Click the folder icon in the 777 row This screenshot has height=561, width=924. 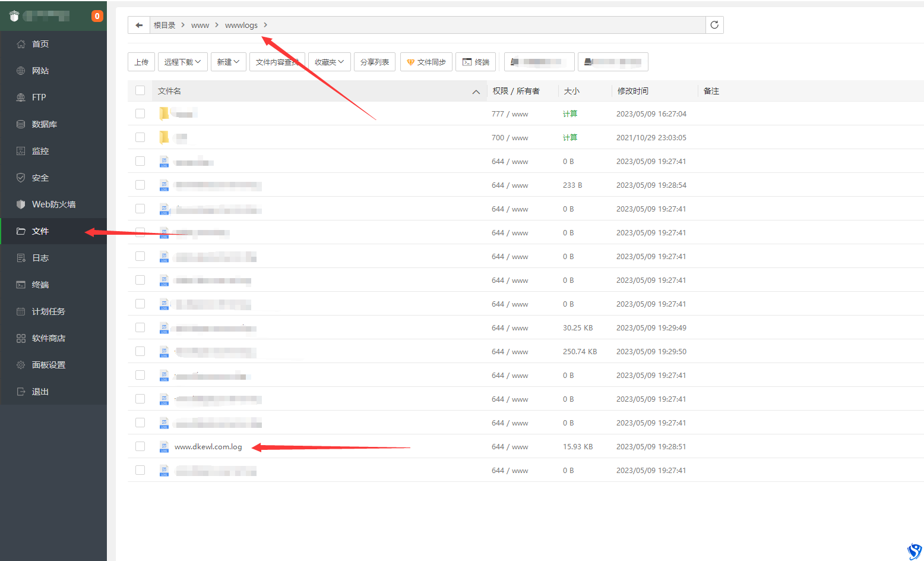164,114
